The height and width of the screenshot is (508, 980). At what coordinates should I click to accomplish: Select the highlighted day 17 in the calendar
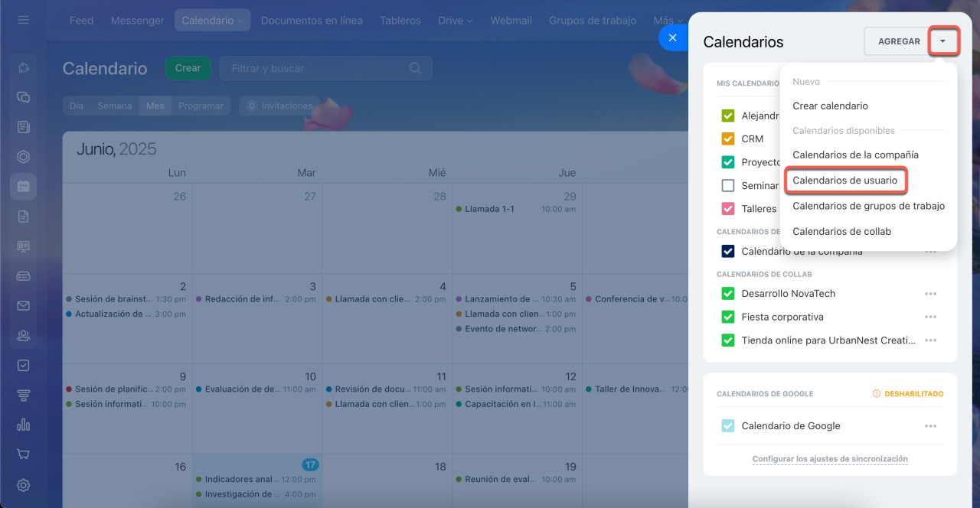(310, 464)
